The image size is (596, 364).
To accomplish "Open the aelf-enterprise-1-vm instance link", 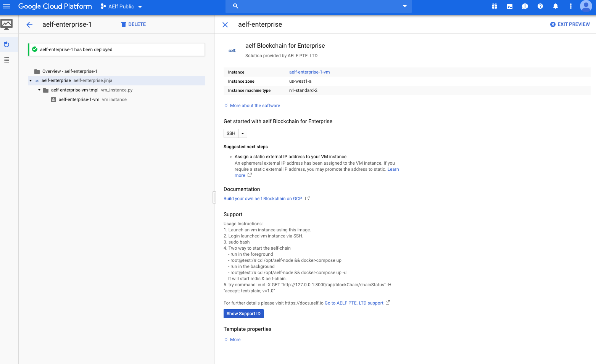I will coord(309,72).
